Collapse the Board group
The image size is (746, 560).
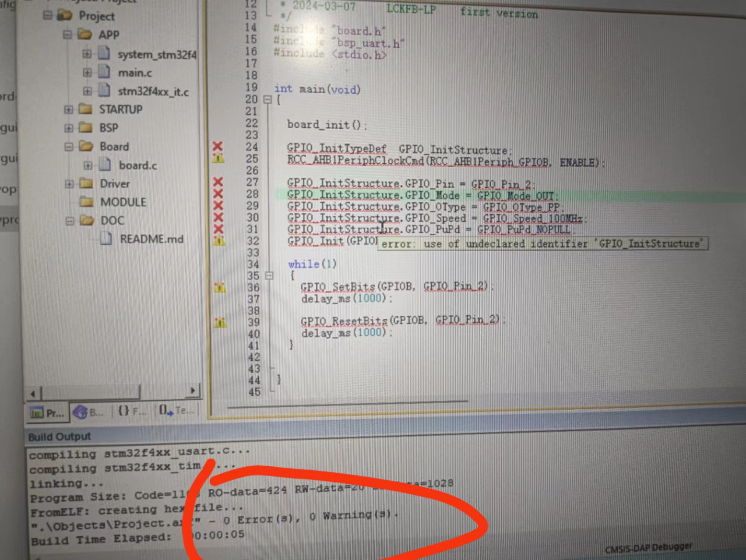point(69,147)
